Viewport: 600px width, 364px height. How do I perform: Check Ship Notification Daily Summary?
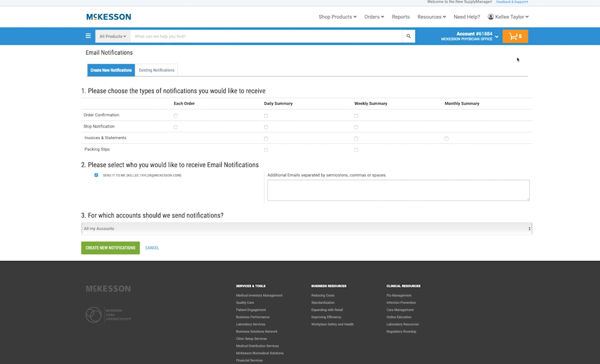(x=266, y=127)
